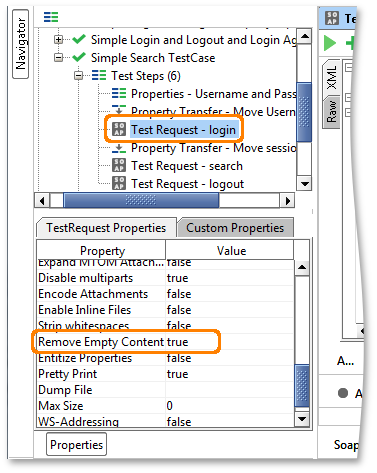Click the Test Steps list icon
Viewport: 377px width, 473px height.
click(x=99, y=75)
